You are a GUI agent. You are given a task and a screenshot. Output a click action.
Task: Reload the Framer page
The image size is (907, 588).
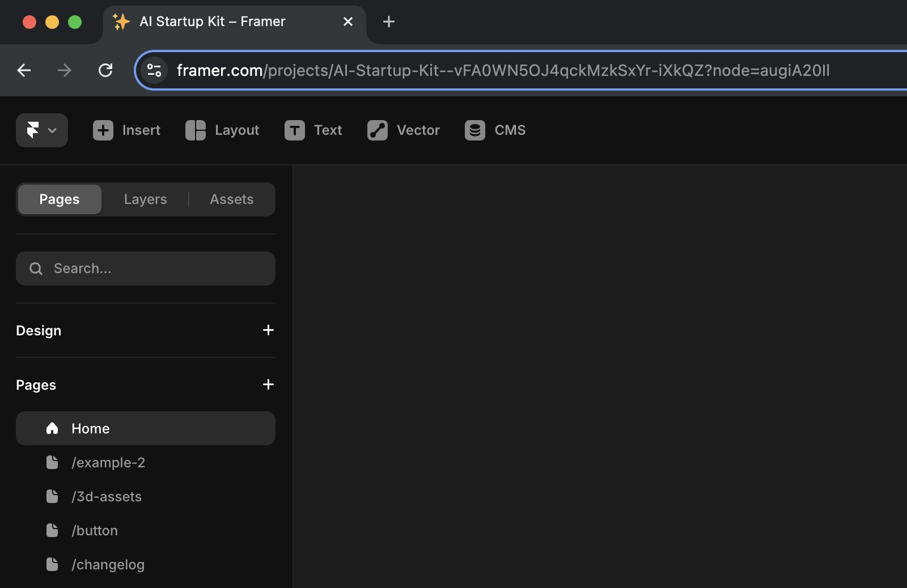tap(105, 70)
